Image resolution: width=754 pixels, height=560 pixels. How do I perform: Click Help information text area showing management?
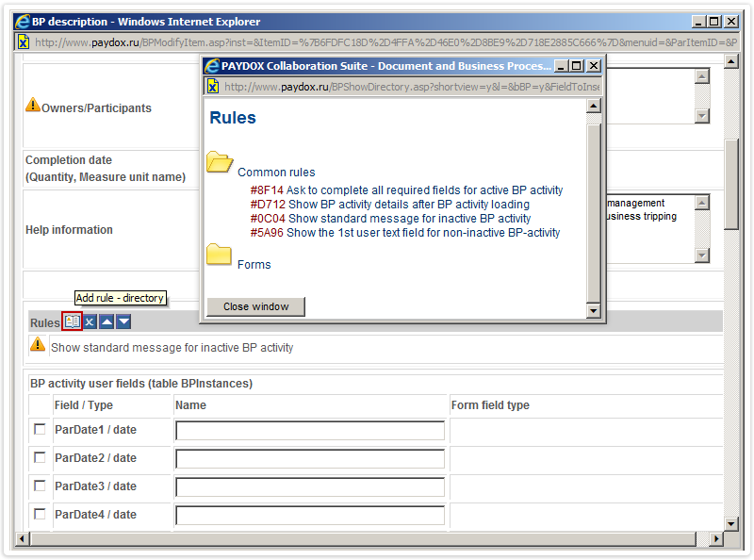650,229
